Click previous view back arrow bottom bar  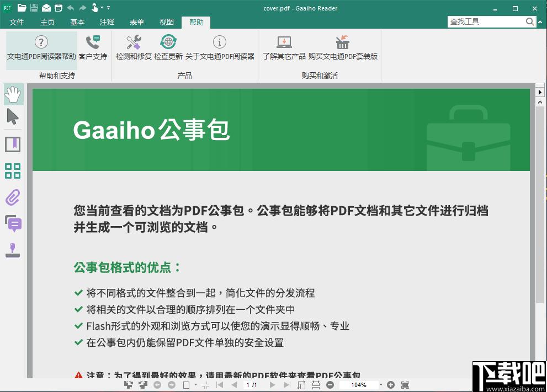[157, 385]
